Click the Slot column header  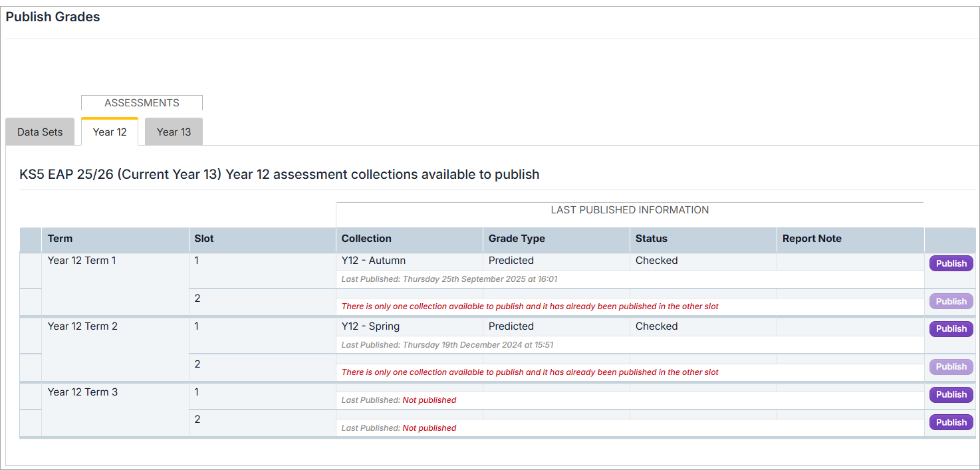pos(204,239)
